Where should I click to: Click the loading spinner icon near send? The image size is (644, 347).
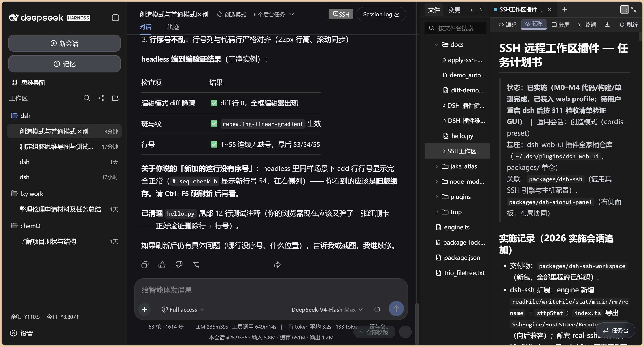tap(377, 309)
